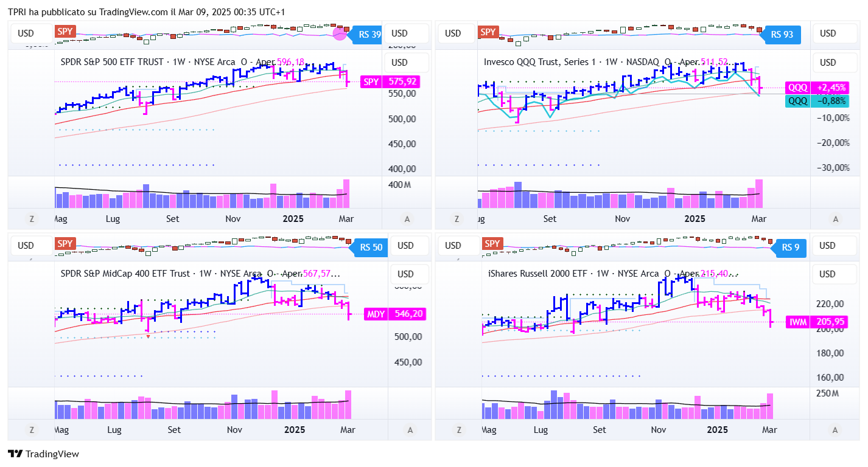Toggle auto-scale A in Russell 2000 chart
The image size is (868, 467).
tap(835, 430)
